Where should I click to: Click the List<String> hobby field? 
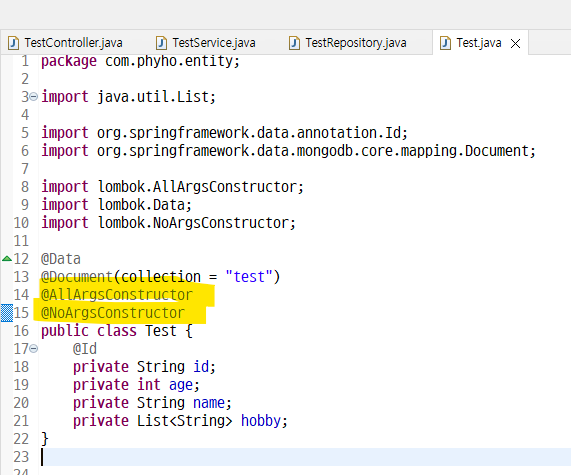(180, 421)
